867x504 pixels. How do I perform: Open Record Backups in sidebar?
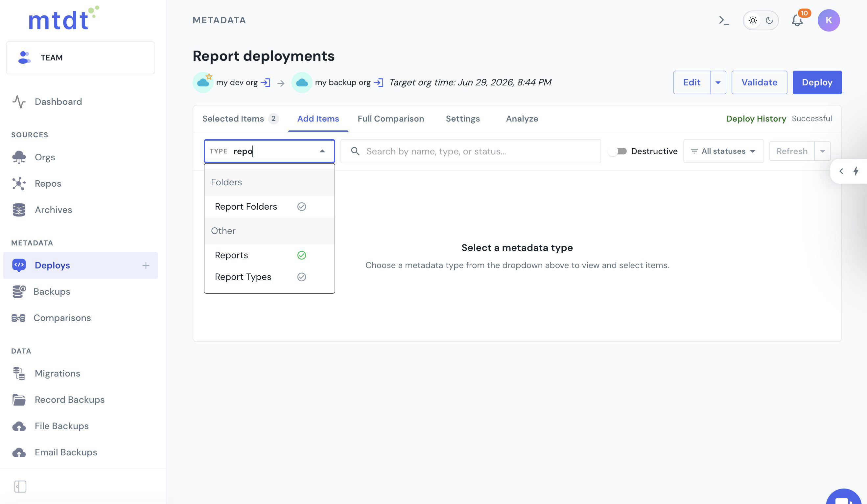click(69, 400)
